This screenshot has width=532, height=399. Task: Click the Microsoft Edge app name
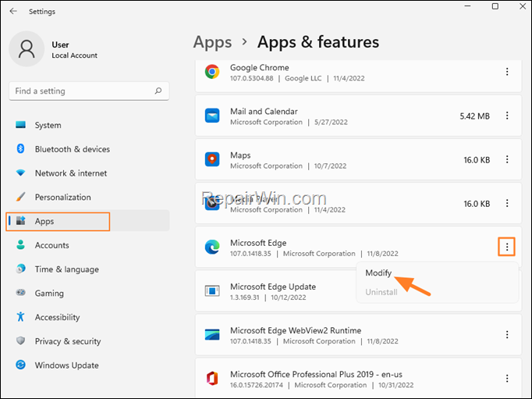[x=258, y=243]
